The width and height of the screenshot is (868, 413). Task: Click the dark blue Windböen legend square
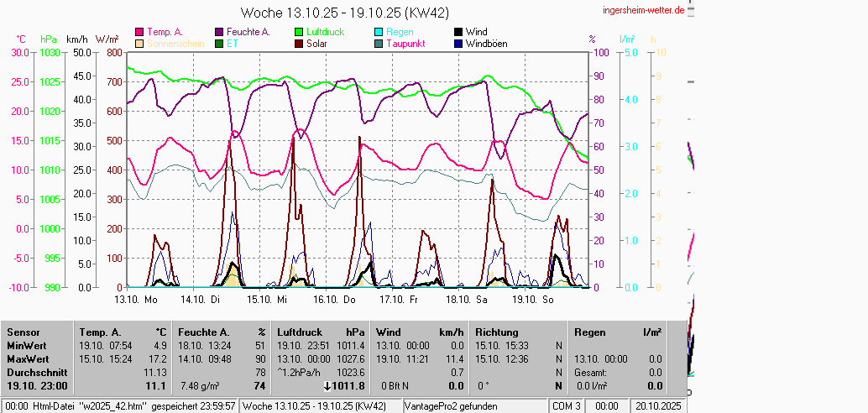pos(458,44)
